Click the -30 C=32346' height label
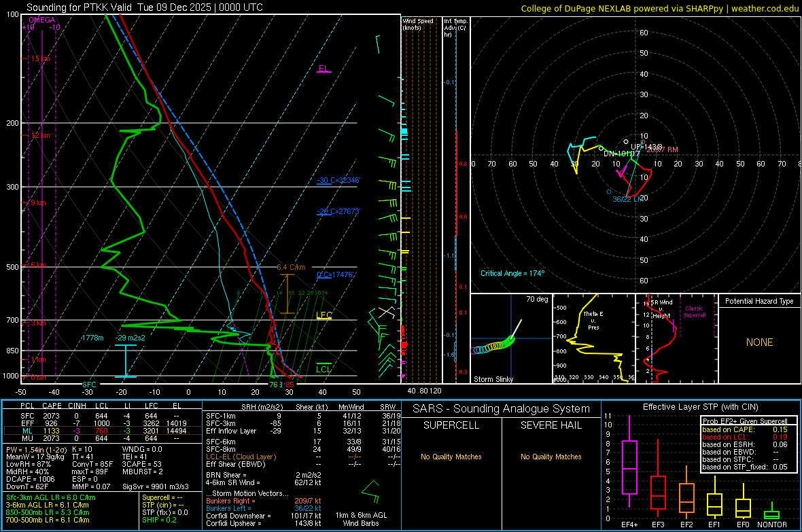802x532 pixels. [338, 180]
